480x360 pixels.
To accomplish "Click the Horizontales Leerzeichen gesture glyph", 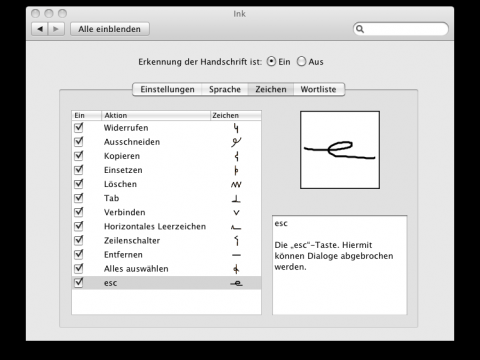I will tap(236, 227).
